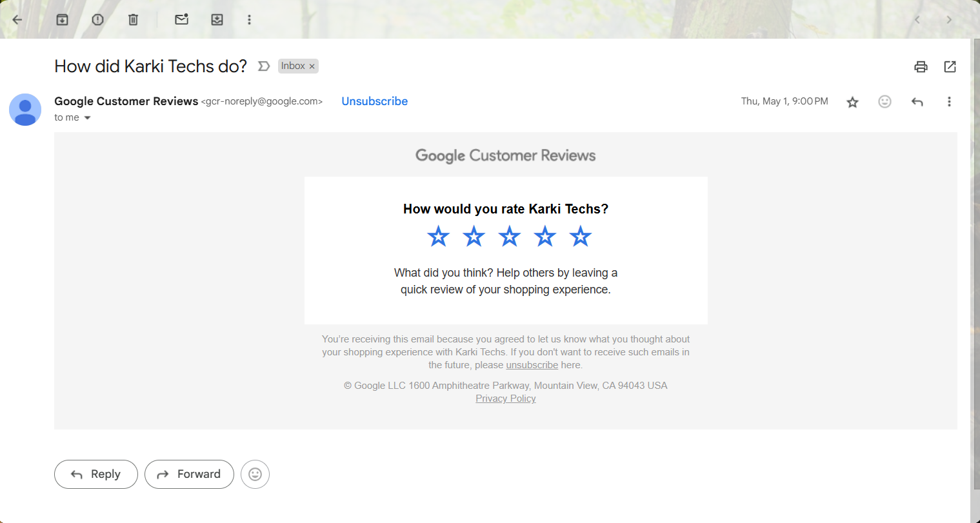Expand the 'to me' details arrow
Image resolution: width=980 pixels, height=523 pixels.
click(x=88, y=118)
